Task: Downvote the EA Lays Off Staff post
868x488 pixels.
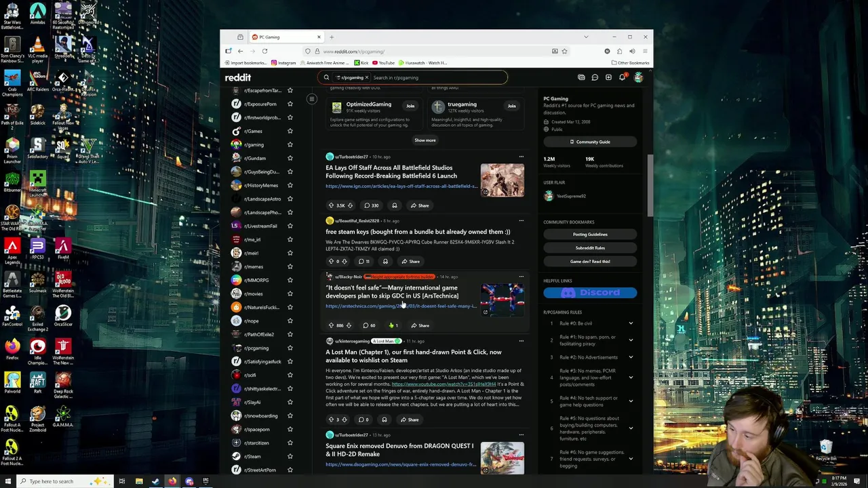Action: [x=350, y=205]
